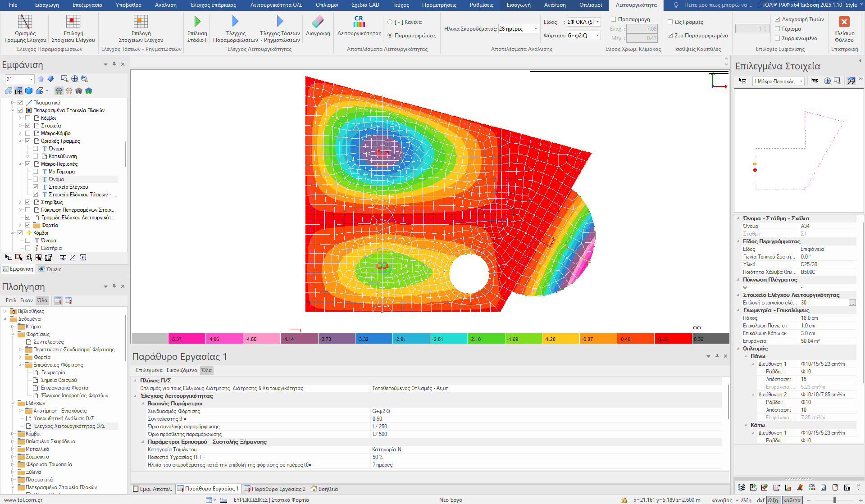Expand the Στηρίξεις tree node
Viewport: 865px width, 504px height.
coord(20,202)
